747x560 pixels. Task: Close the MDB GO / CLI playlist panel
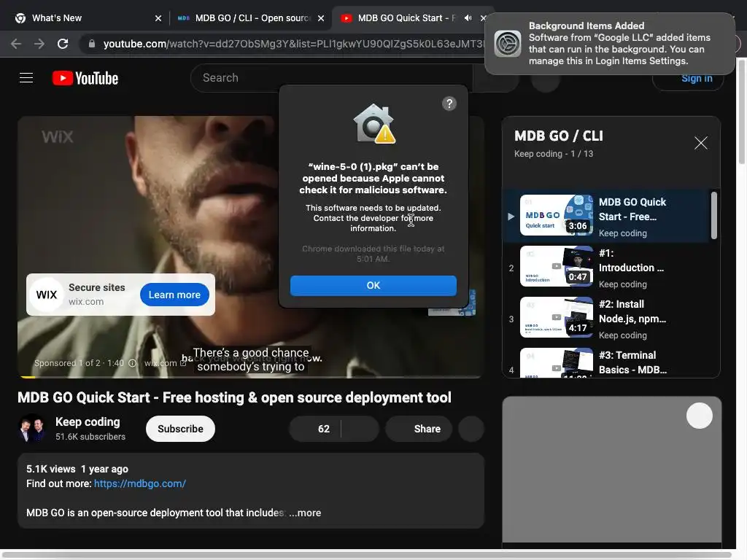700,143
